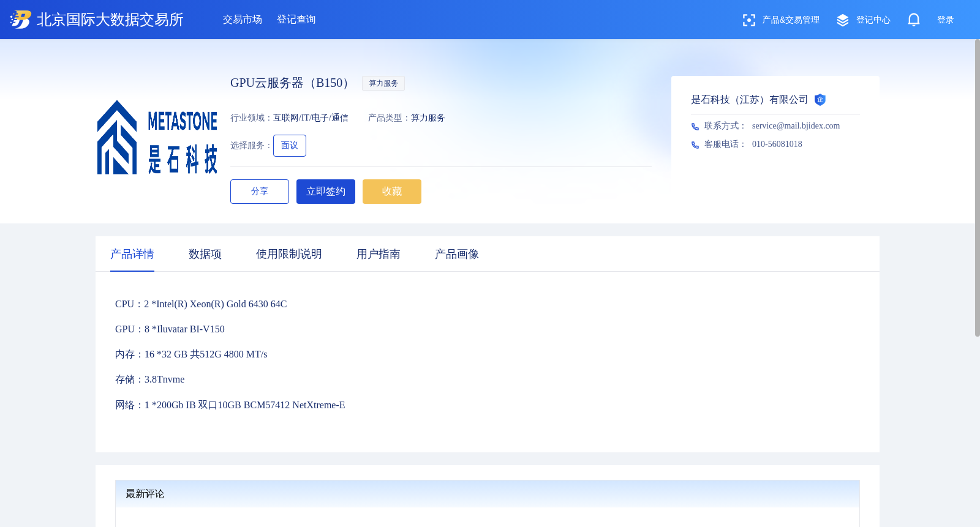Click the CPU spec line Xeon Gold 6430
980x527 pixels.
click(x=201, y=304)
